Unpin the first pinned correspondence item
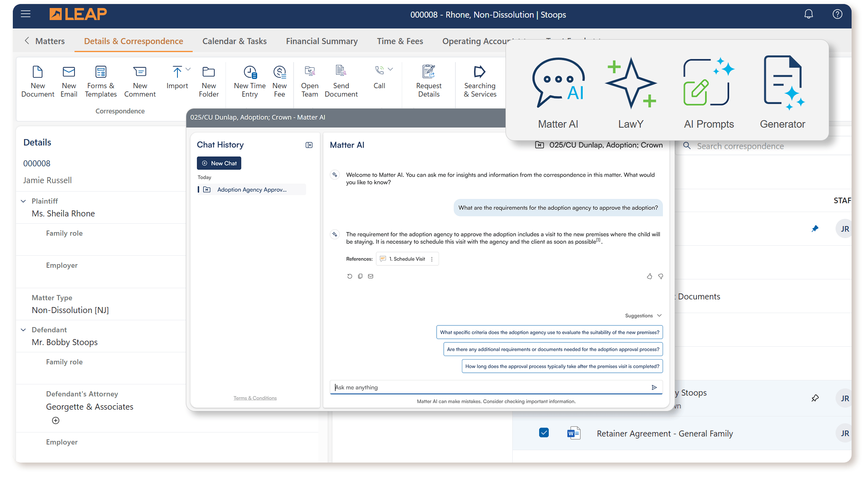The width and height of the screenshot is (868, 481). (x=815, y=229)
